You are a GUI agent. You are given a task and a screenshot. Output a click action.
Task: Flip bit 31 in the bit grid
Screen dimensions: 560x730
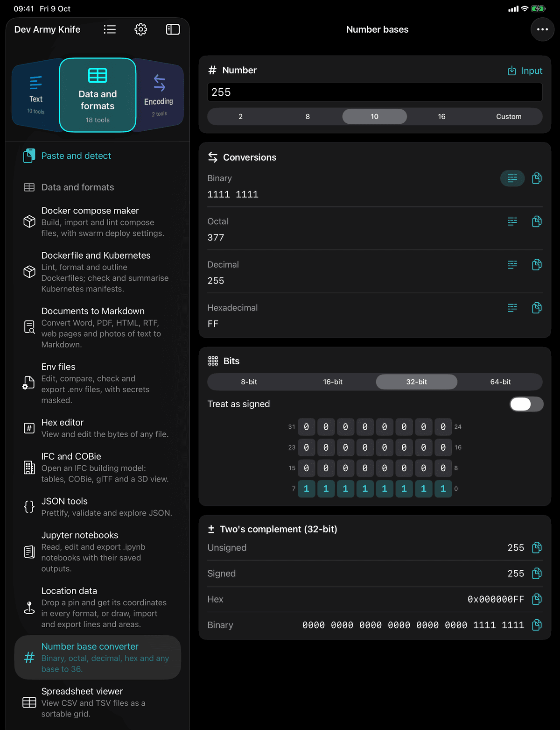(x=306, y=426)
